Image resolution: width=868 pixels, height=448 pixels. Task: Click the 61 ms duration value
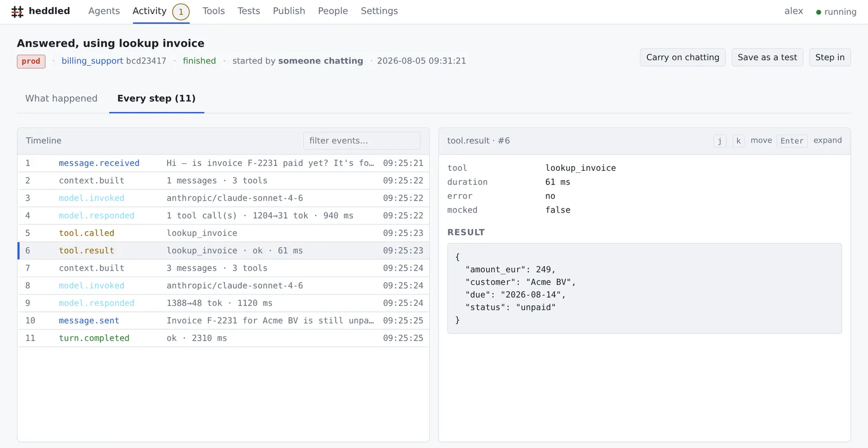(x=558, y=182)
